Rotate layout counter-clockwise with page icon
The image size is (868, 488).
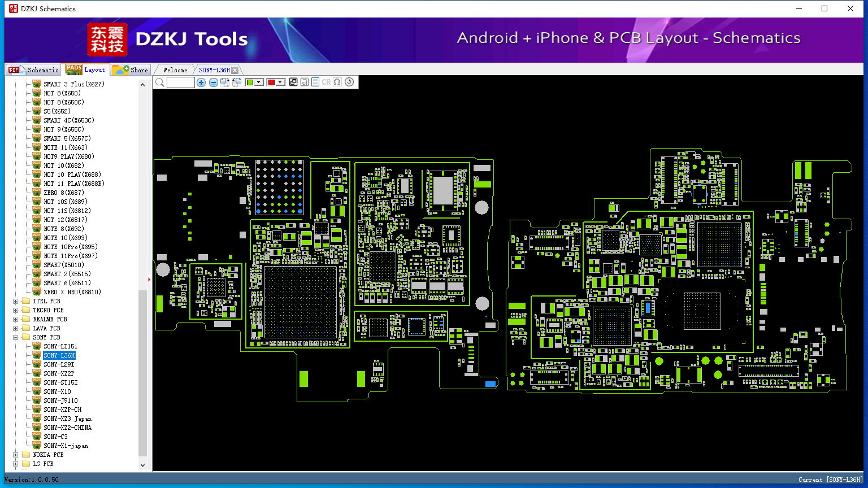click(237, 82)
